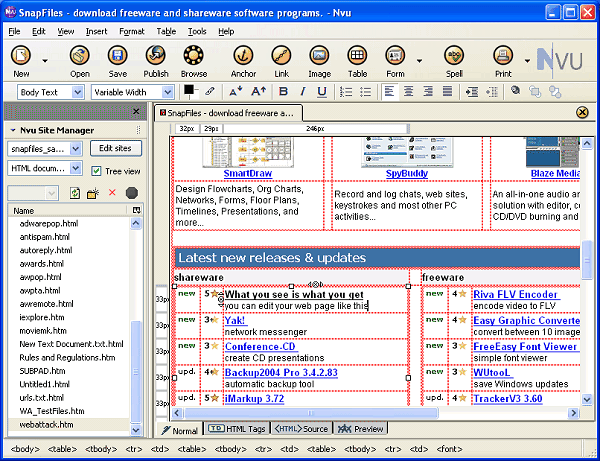Click the Table toolbar icon
This screenshot has height=461, width=600.
(x=357, y=55)
